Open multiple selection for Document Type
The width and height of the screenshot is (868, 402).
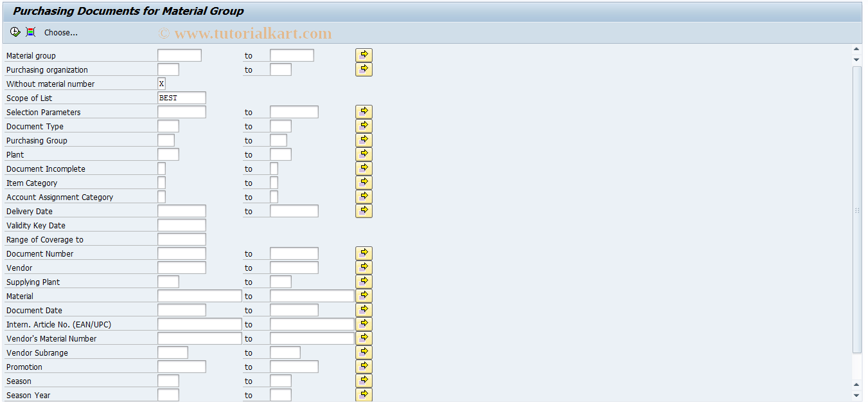(364, 126)
